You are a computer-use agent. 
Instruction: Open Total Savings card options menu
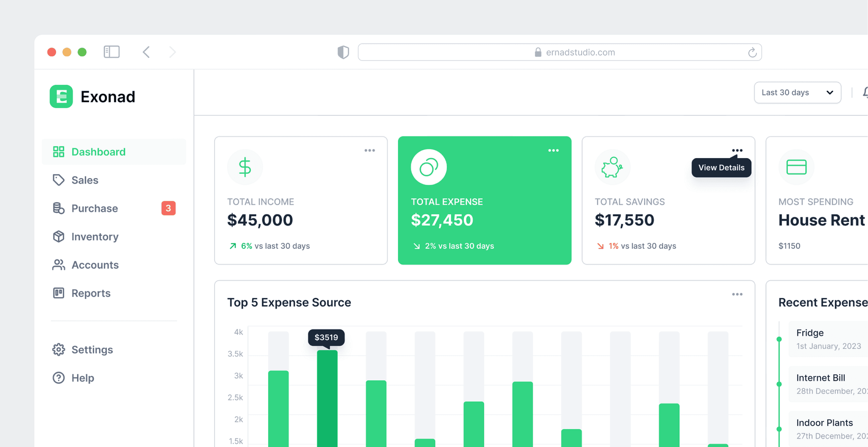coord(737,150)
